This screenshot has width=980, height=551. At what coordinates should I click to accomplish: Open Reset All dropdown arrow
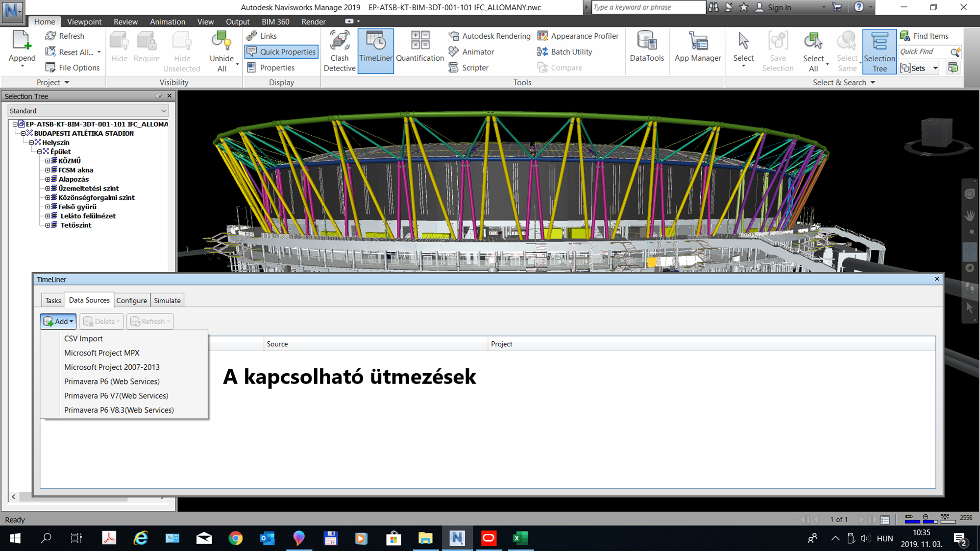(99, 52)
